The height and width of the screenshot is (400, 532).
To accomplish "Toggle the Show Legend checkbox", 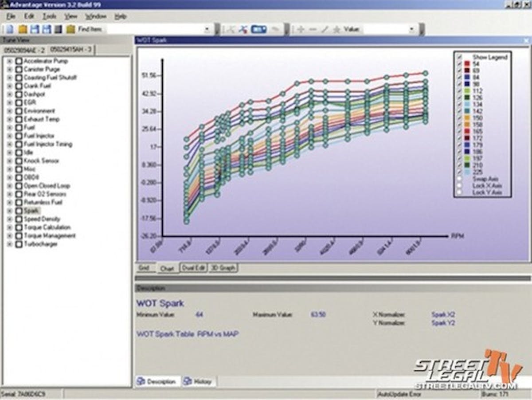I will 459,57.
